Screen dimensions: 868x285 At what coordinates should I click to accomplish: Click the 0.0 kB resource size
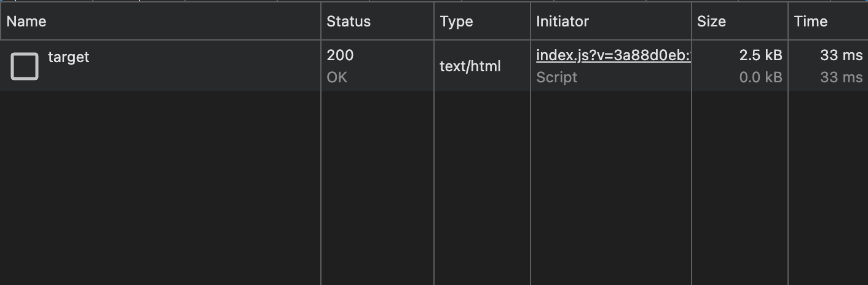(760, 77)
